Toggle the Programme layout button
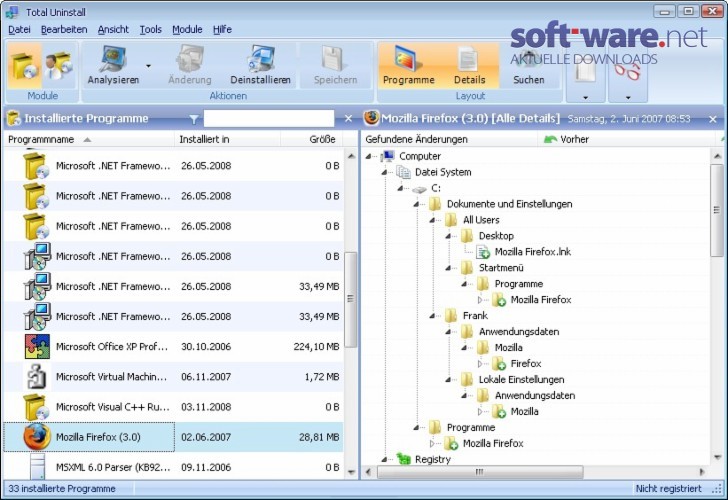The image size is (728, 500). 409,65
